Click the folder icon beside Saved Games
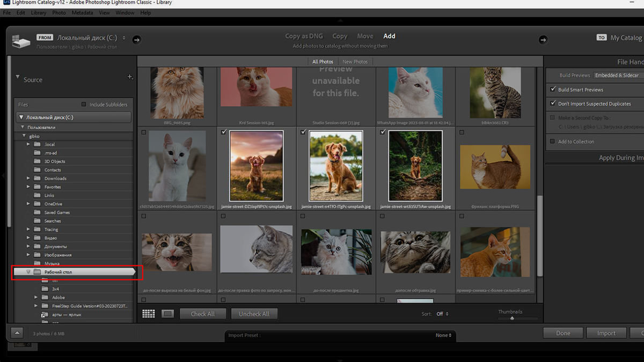The height and width of the screenshot is (362, 644). point(37,212)
